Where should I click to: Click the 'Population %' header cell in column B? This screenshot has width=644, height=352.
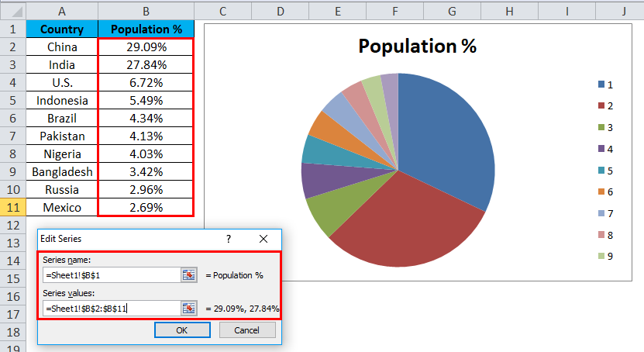(146, 29)
